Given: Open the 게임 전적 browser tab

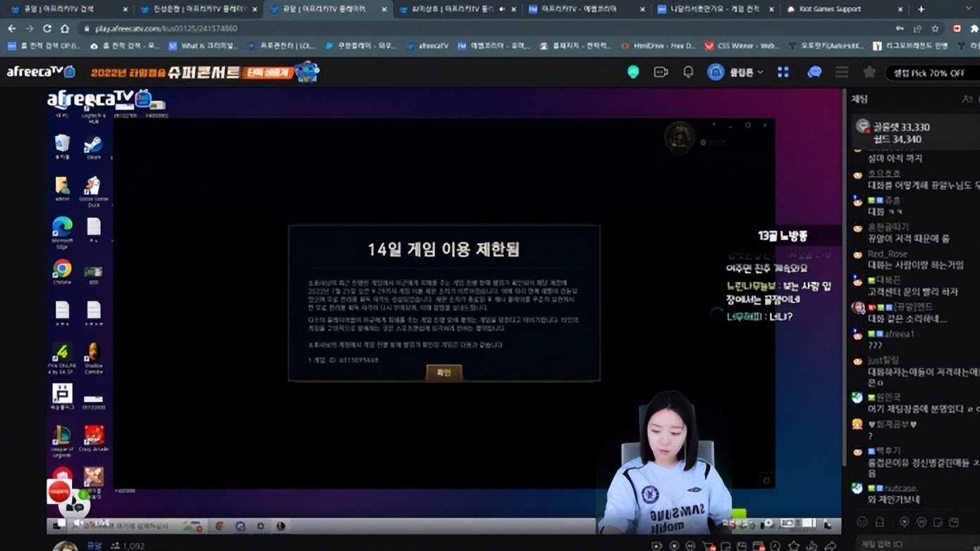Looking at the screenshot, I should 716,9.
